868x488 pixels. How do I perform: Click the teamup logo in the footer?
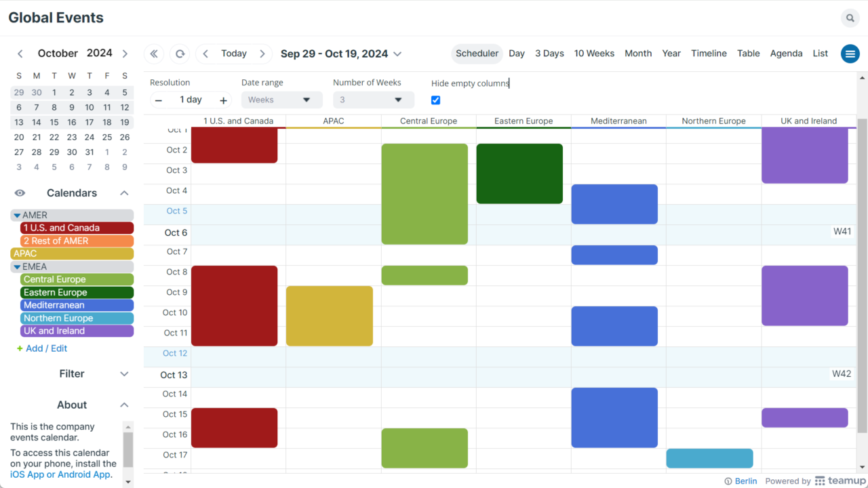pos(841,481)
